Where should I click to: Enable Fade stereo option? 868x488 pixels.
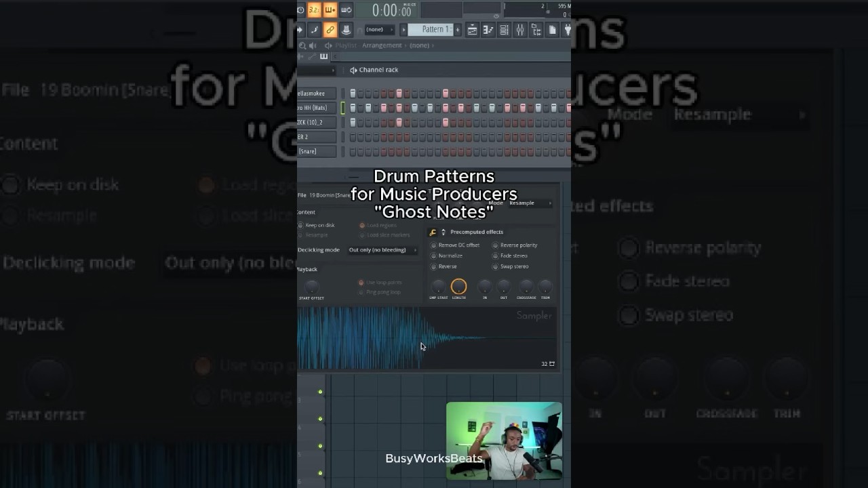point(495,256)
